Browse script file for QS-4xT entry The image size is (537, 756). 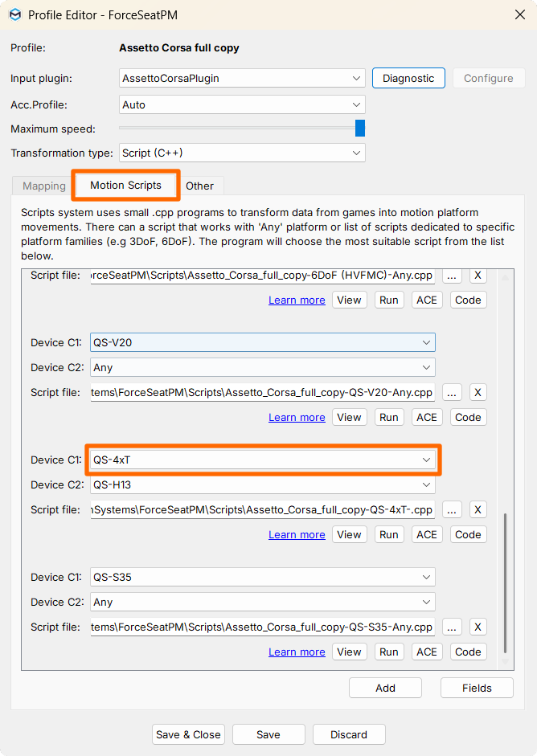click(x=452, y=509)
